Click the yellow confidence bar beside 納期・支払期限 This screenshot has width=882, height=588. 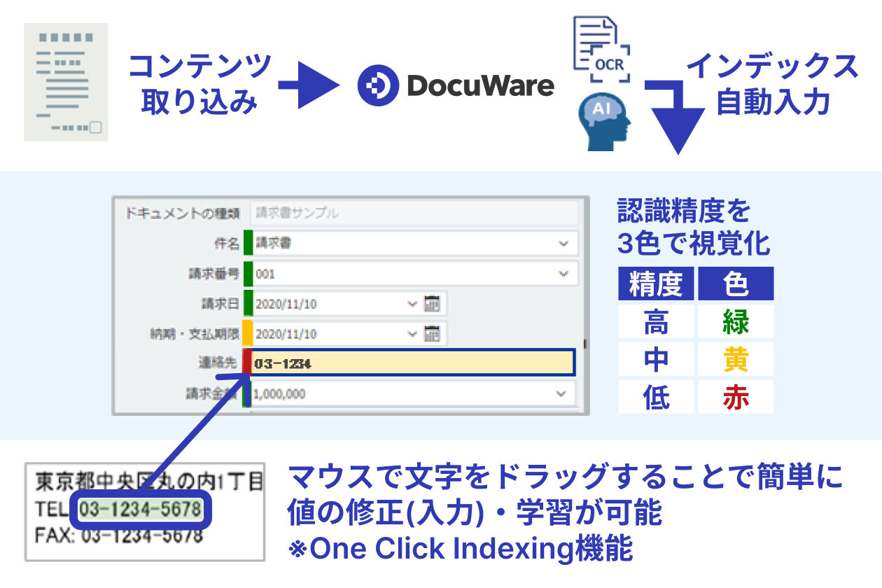pos(247,334)
